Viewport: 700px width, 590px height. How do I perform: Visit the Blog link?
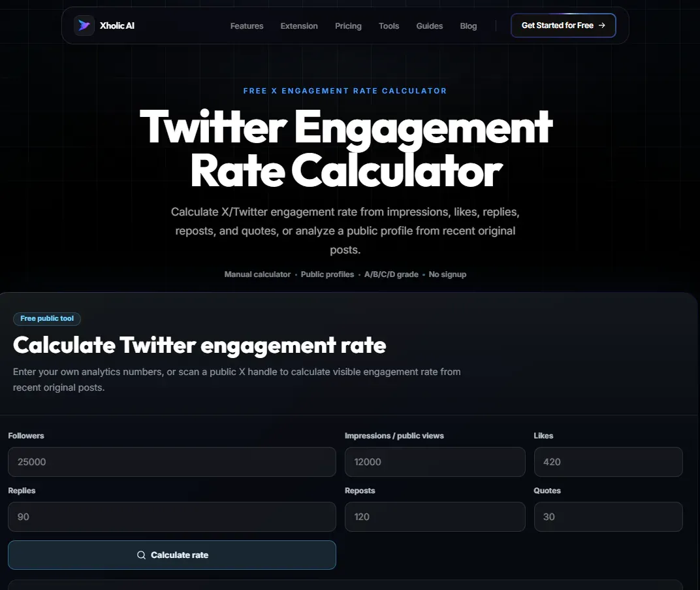[x=468, y=26]
